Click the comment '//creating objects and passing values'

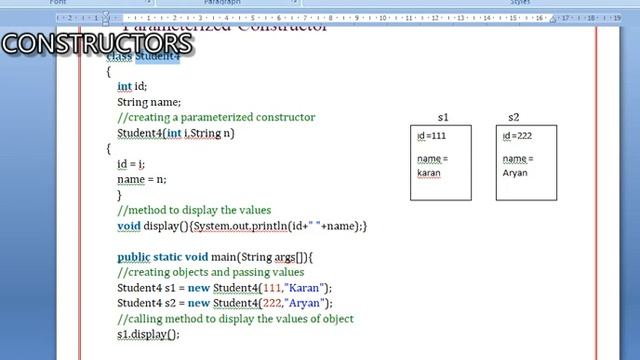coord(211,272)
